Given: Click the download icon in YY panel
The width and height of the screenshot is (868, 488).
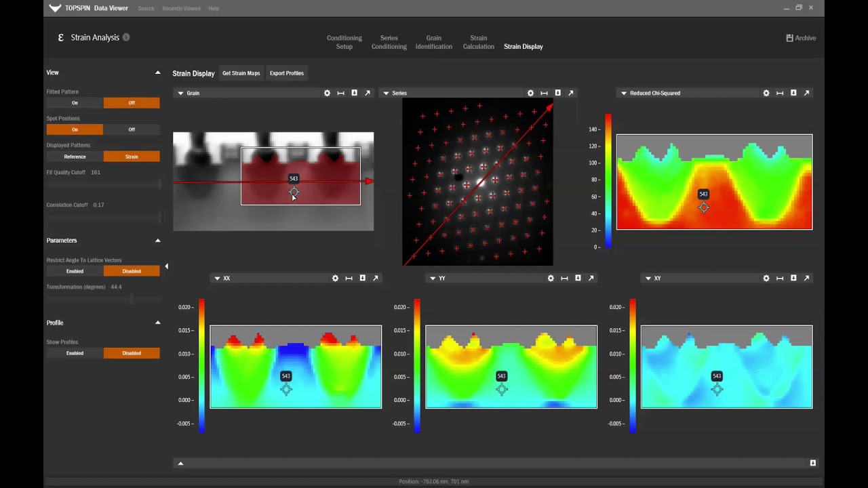Looking at the screenshot, I should click(578, 278).
